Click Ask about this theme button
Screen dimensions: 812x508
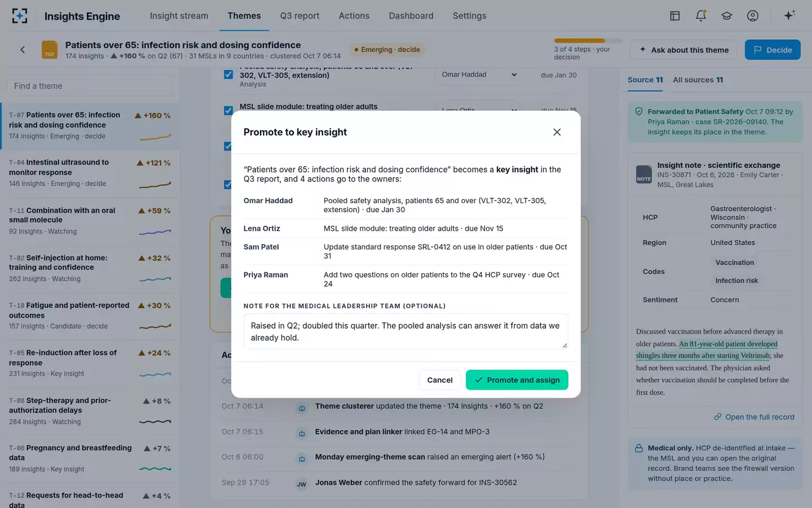684,50
